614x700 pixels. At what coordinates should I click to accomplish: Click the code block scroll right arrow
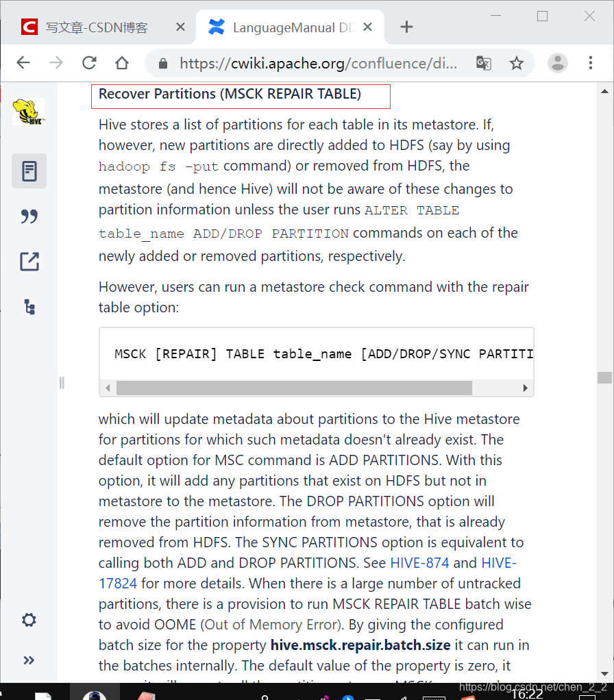click(525, 388)
